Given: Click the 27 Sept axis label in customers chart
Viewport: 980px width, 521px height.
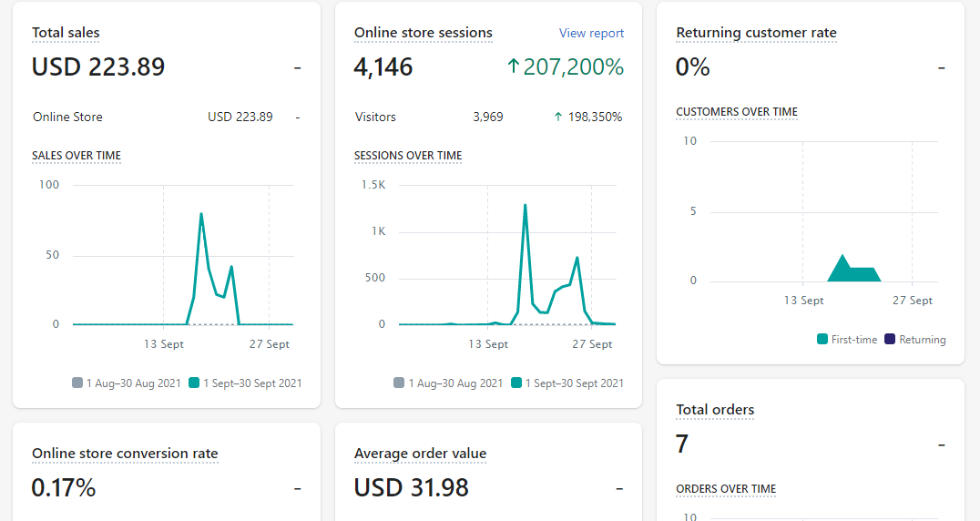Looking at the screenshot, I should click(x=913, y=301).
